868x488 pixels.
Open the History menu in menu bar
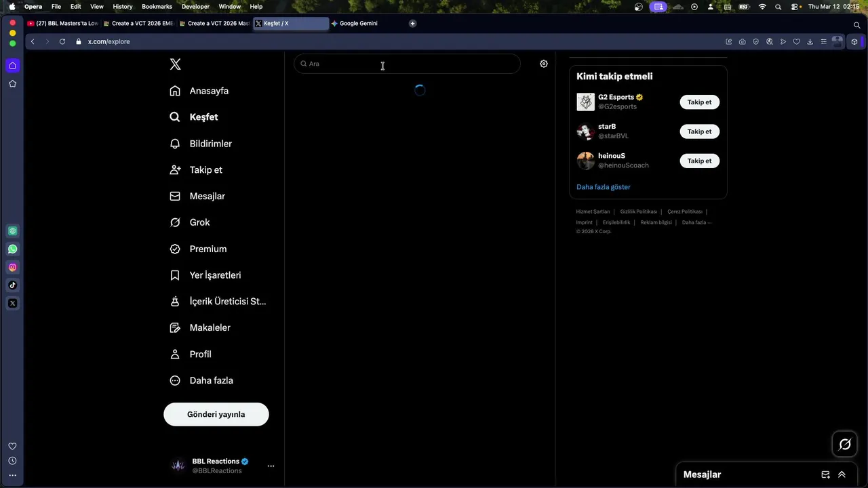(x=123, y=6)
